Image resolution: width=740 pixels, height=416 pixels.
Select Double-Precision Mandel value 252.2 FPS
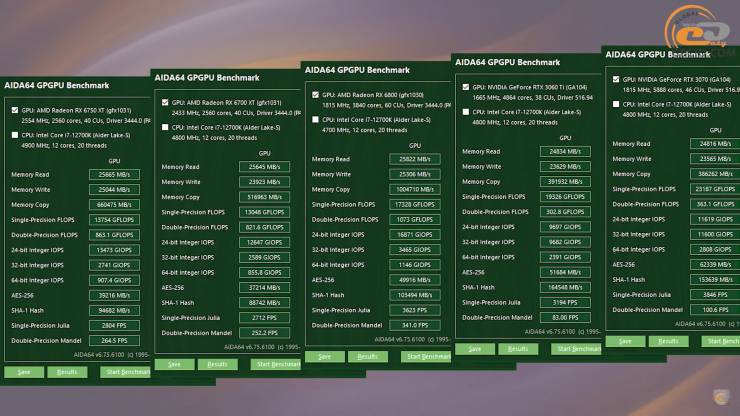(264, 333)
